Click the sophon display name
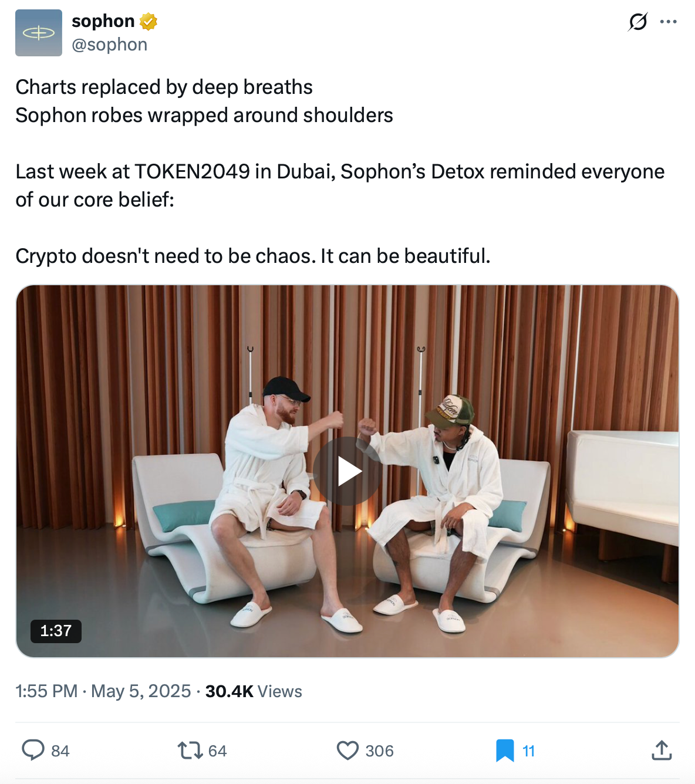Viewport: 695px width, 784px height. (x=103, y=21)
